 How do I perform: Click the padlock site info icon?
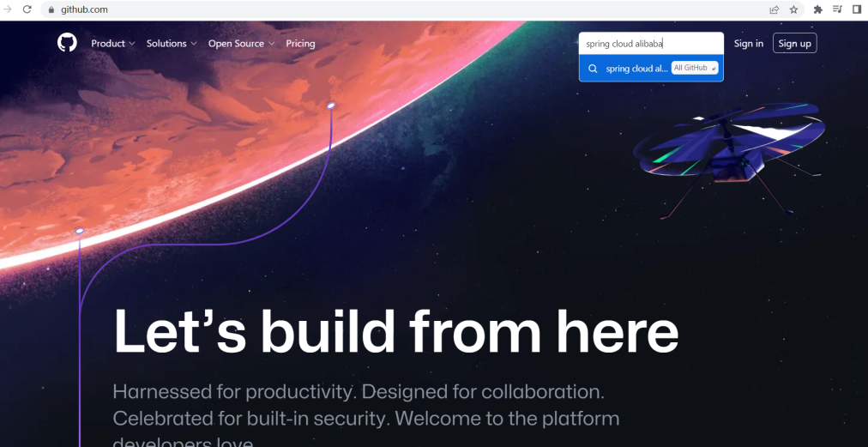coord(52,9)
